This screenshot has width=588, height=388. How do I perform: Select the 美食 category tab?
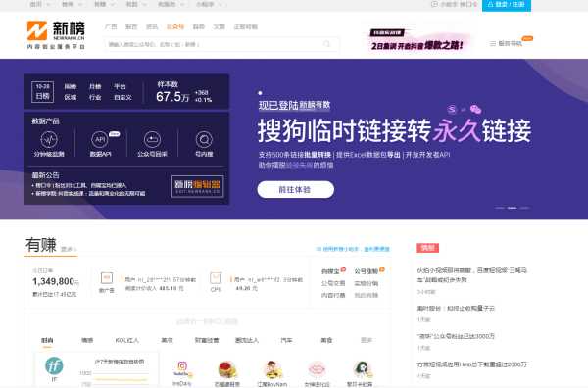(x=326, y=340)
